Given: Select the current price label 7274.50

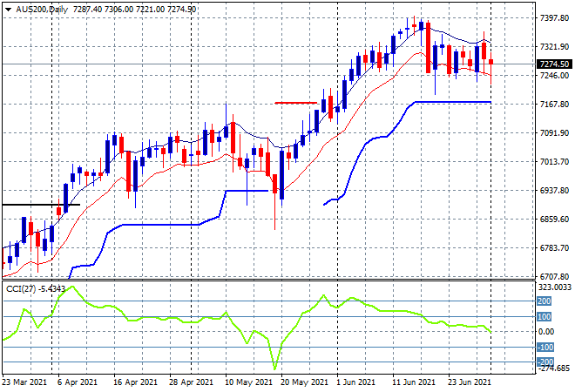Looking at the screenshot, I should 554,64.
